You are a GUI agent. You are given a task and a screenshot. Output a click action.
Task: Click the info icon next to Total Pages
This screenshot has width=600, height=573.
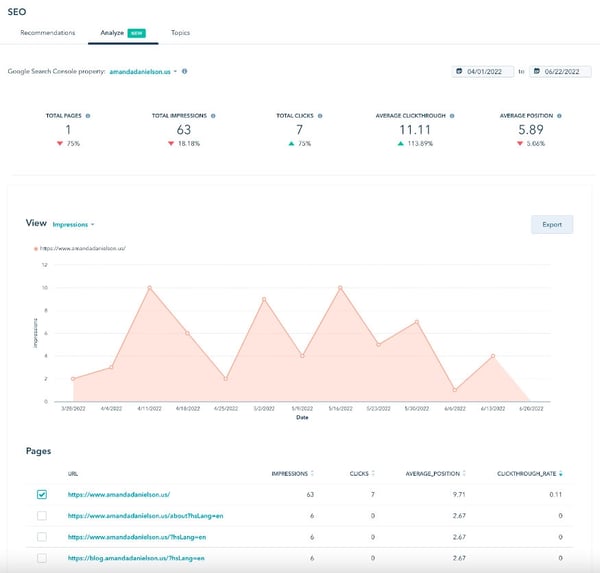tap(87, 116)
